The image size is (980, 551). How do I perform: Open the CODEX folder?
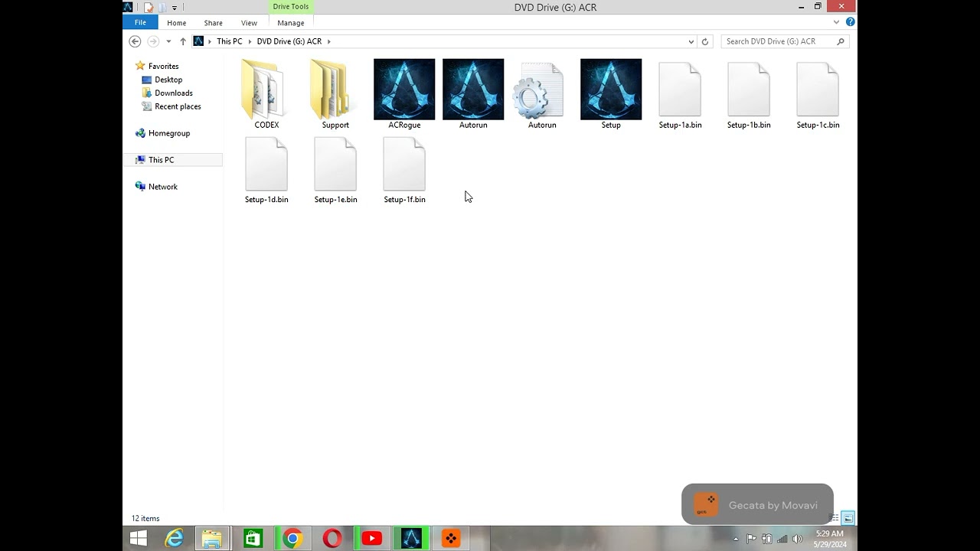[266, 94]
